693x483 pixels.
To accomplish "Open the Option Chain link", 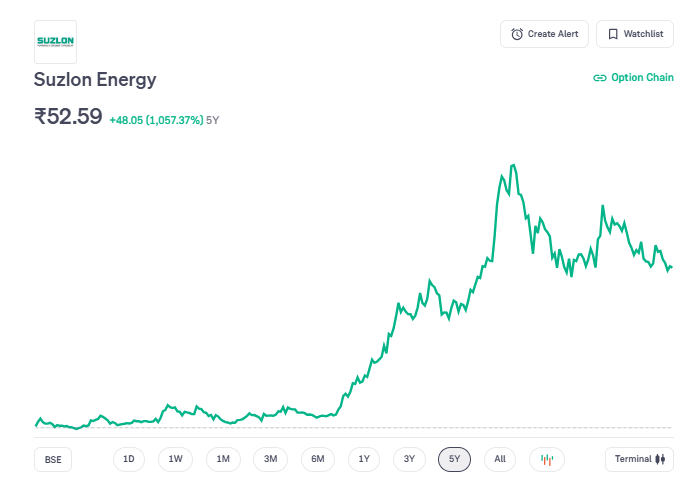I will (633, 78).
